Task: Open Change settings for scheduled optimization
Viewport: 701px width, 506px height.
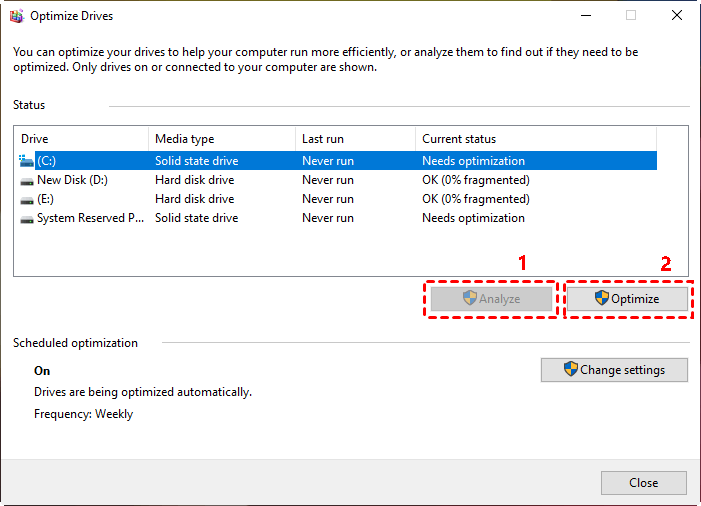Action: coord(614,369)
